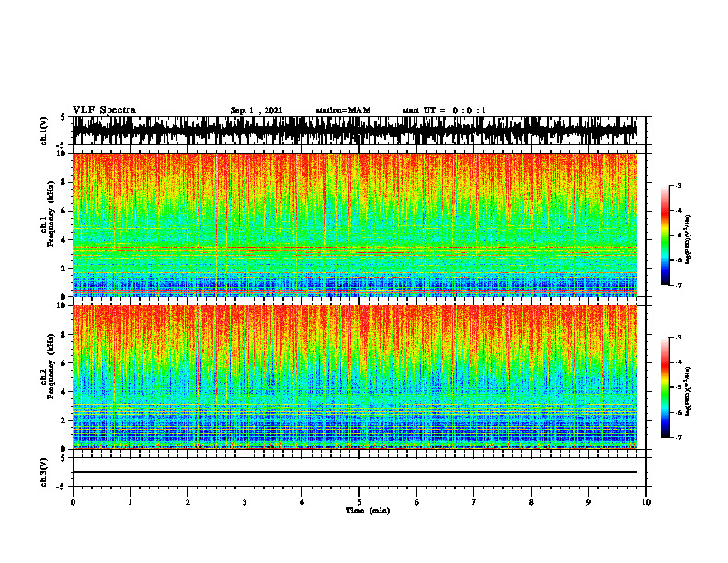Click the time axis tick label "1"
The image size is (728, 563).
(x=130, y=502)
